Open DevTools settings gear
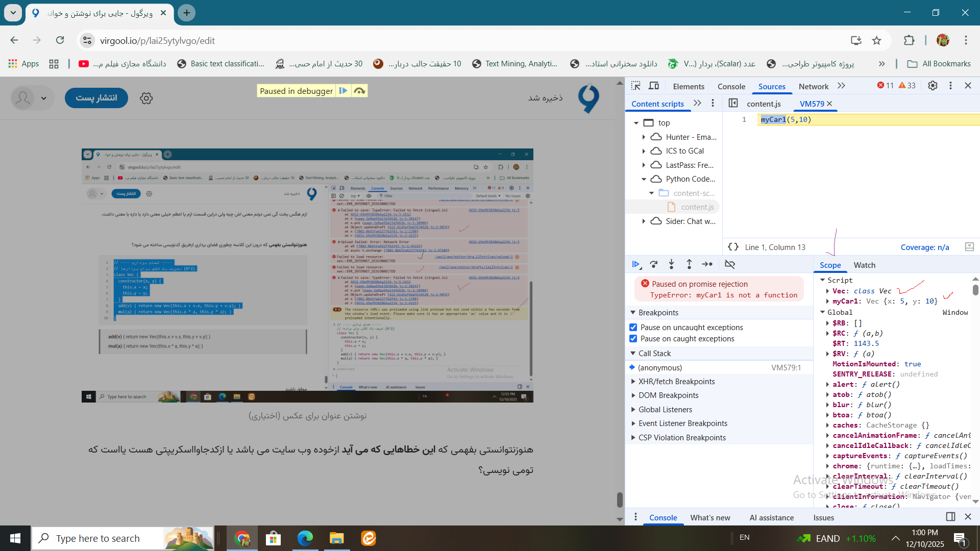 click(x=933, y=86)
